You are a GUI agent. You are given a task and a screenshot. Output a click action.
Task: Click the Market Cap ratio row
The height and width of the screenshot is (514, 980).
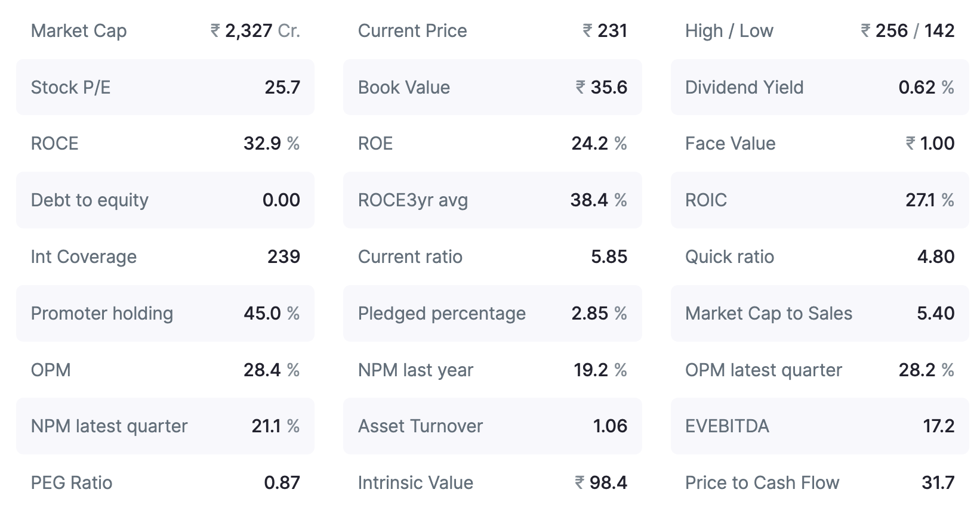point(165,31)
